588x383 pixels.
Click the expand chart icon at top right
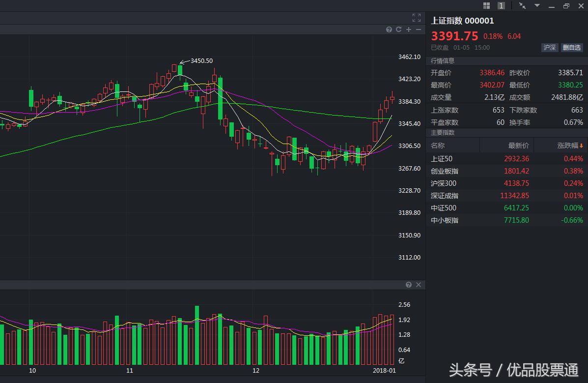(416, 18)
